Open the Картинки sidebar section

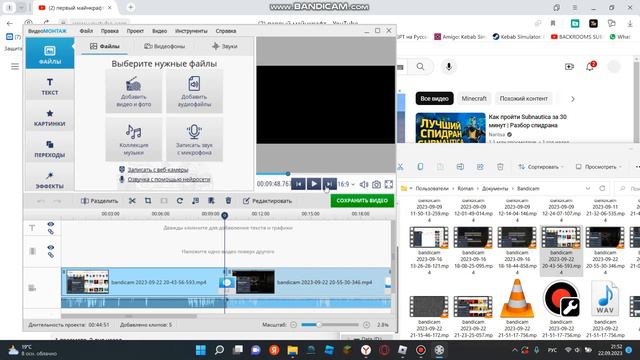point(50,118)
